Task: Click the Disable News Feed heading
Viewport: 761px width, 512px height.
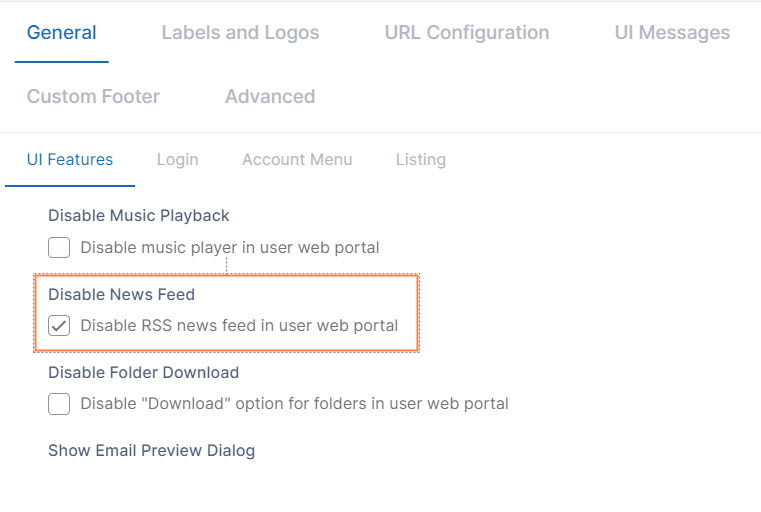Action: [122, 294]
